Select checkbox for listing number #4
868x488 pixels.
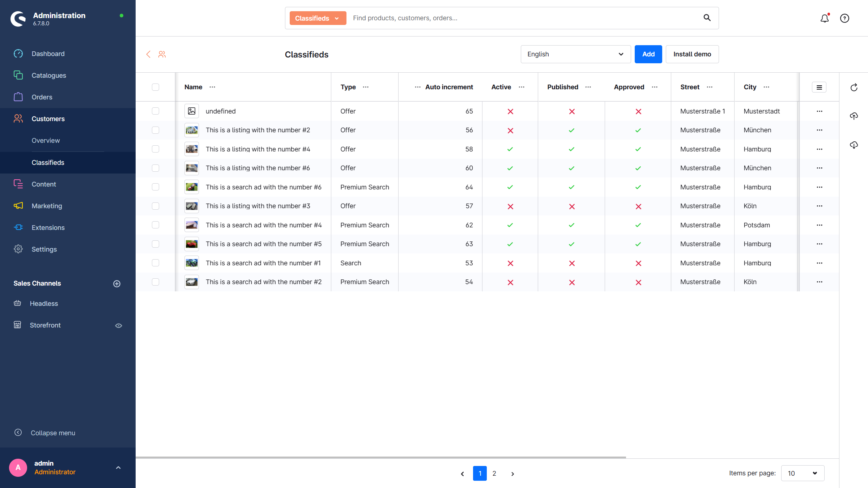coord(156,149)
